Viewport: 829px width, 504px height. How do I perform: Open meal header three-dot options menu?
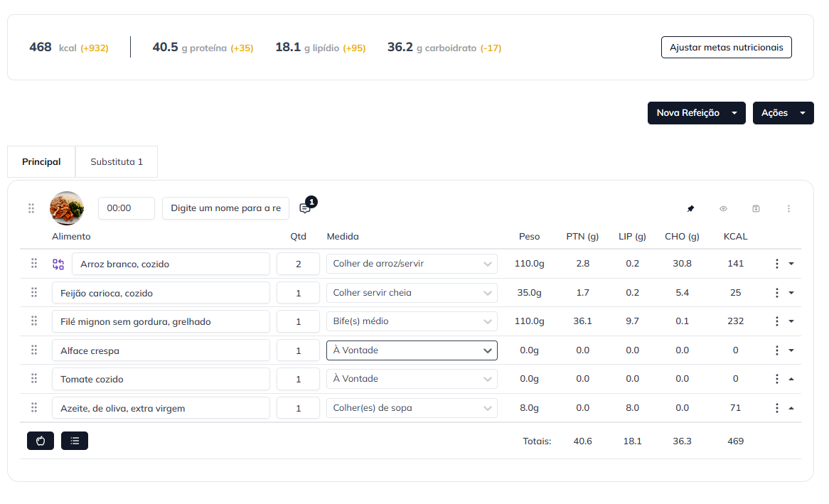788,209
